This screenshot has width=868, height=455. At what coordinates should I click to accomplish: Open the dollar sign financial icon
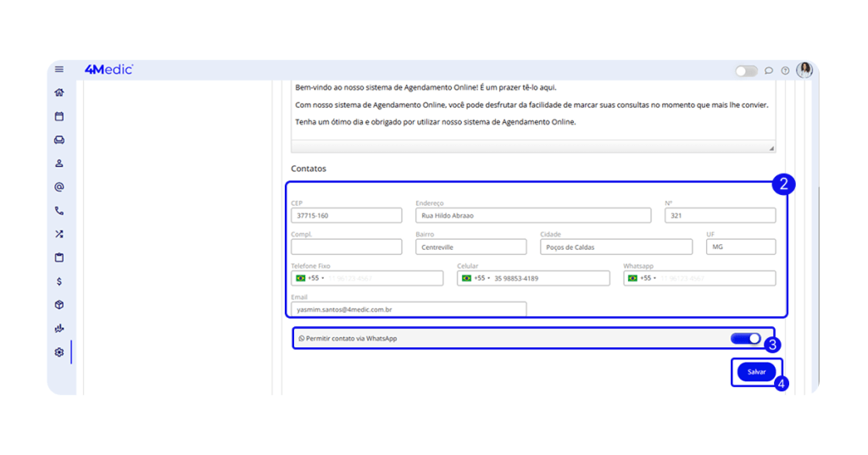pyautogui.click(x=59, y=281)
